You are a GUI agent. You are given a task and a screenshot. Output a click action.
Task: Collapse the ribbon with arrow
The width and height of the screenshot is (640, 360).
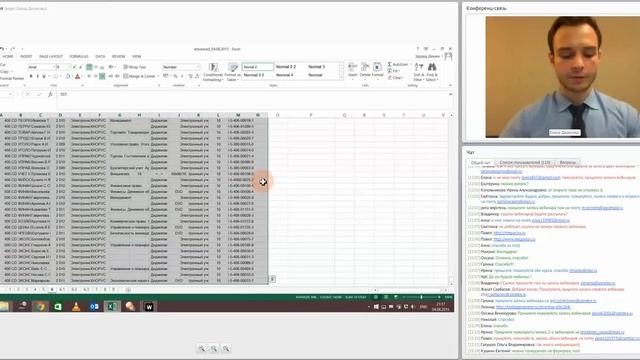pos(451,85)
